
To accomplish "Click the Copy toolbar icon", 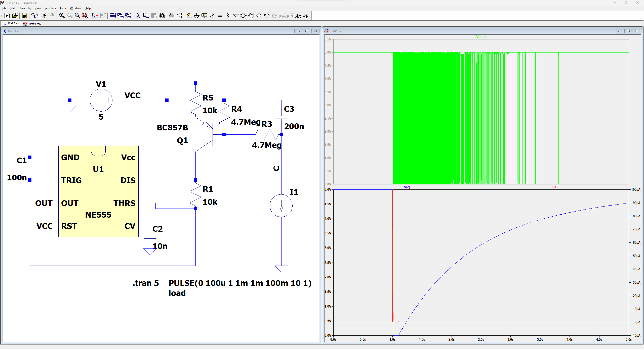I will coord(146,16).
